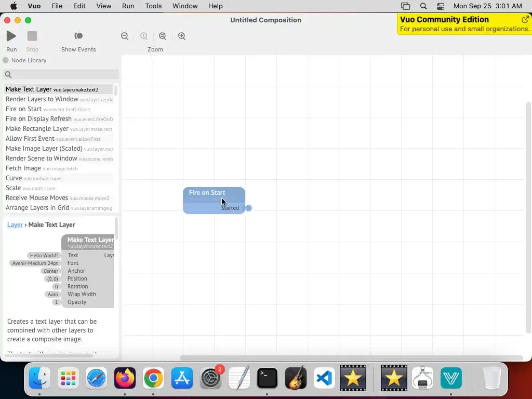Open the Run menu

point(128,6)
